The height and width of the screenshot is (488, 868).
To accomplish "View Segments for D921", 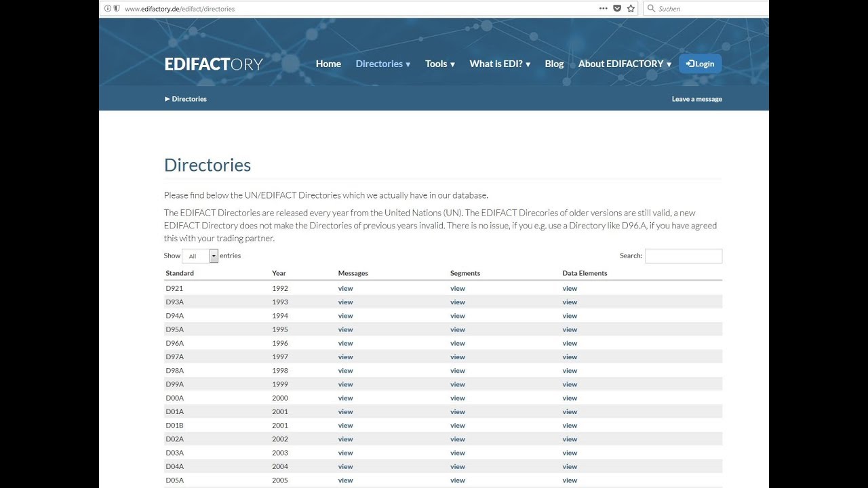I will [x=458, y=288].
